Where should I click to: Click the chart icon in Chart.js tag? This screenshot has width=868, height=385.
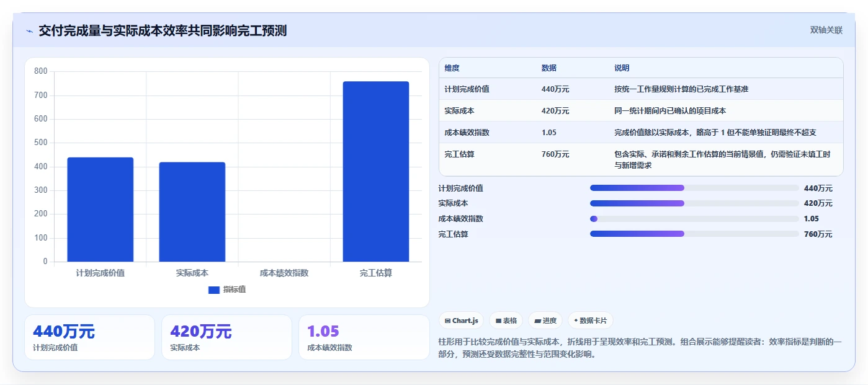pos(447,321)
